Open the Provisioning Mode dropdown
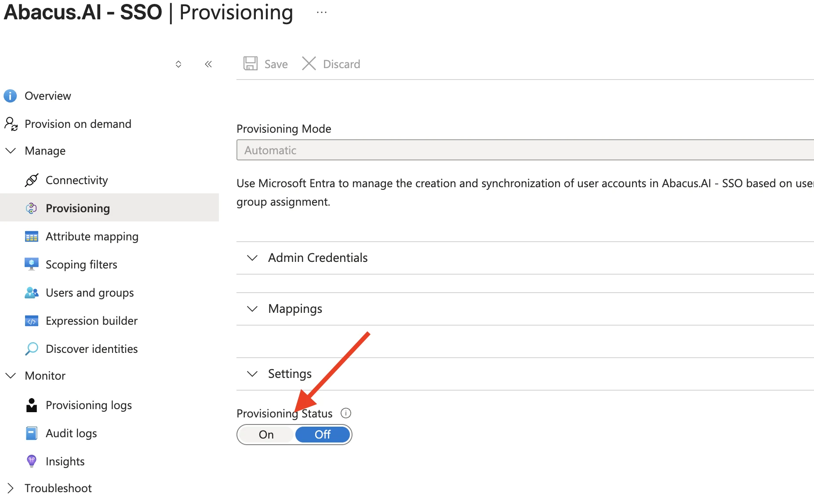This screenshot has height=504, width=814. pyautogui.click(x=525, y=150)
